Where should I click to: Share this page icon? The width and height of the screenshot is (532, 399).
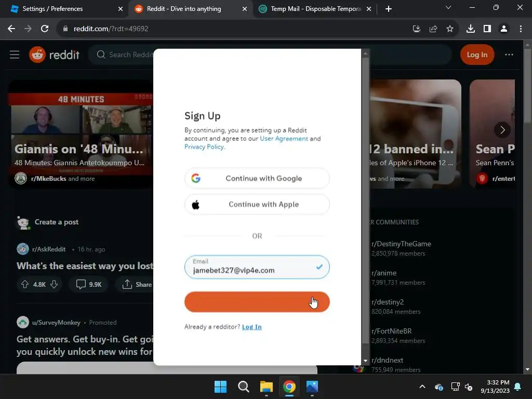tap(433, 29)
